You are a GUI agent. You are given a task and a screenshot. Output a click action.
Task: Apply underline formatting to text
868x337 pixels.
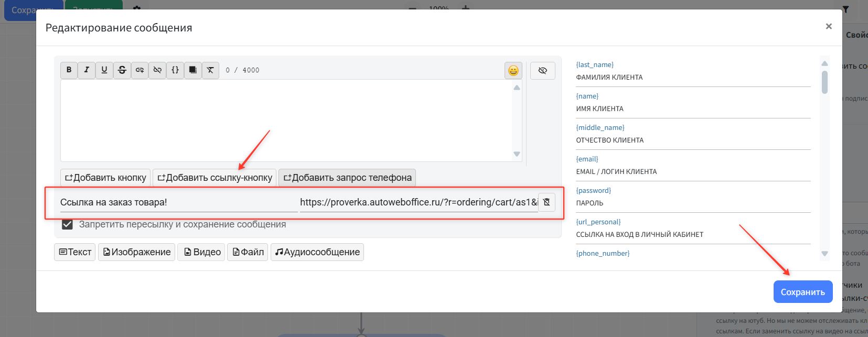tap(104, 70)
